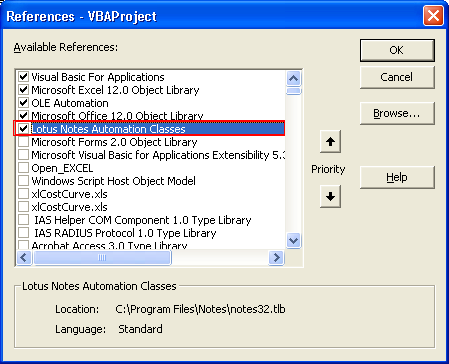Select Open_EXCEL list entry text

(62, 168)
